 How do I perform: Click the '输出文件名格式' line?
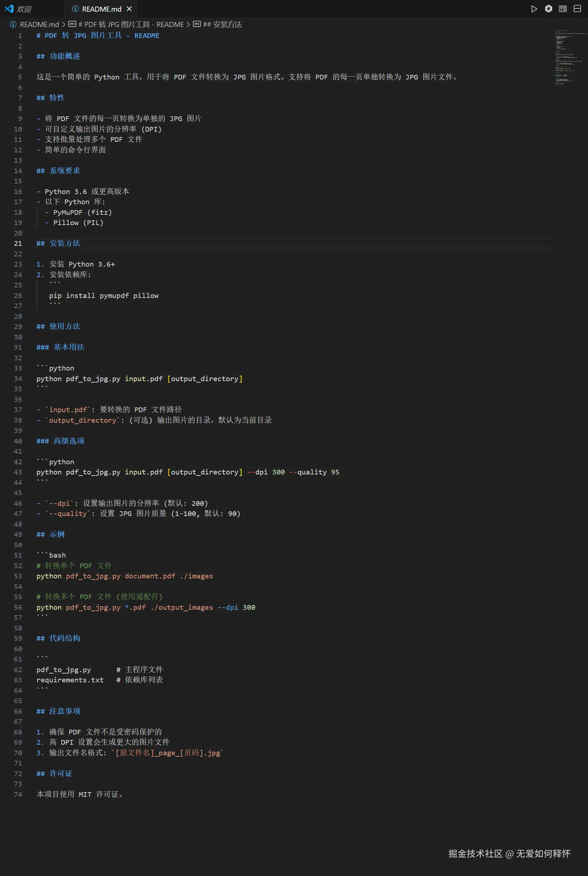click(136, 753)
